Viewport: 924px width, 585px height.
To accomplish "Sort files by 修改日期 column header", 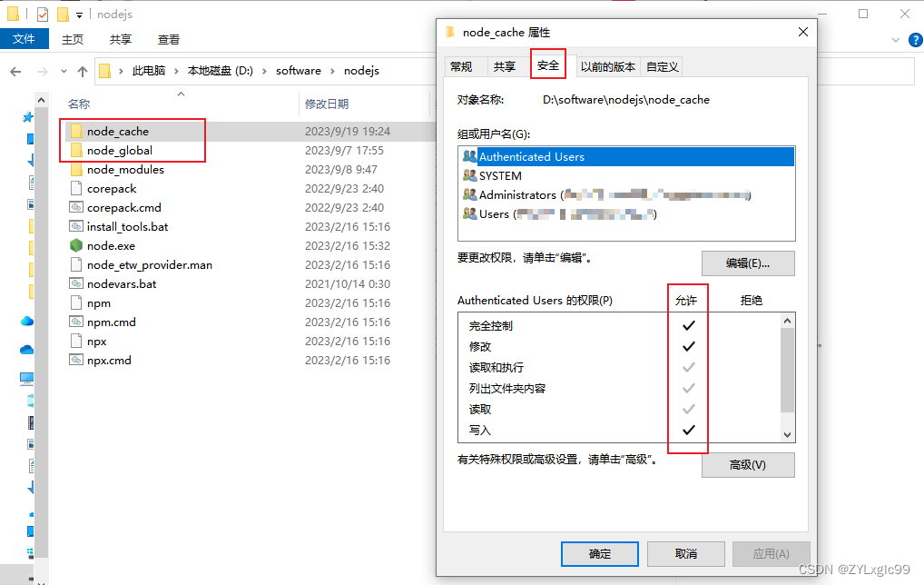I will pos(327,104).
